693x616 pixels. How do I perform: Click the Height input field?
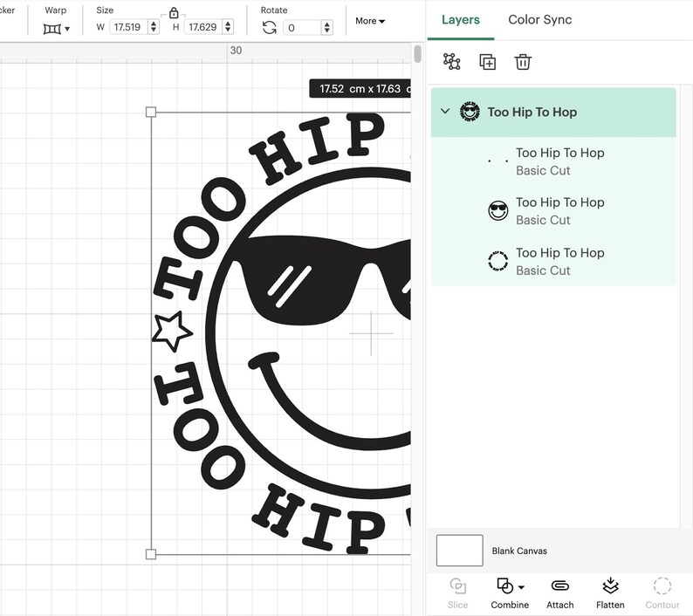click(203, 27)
